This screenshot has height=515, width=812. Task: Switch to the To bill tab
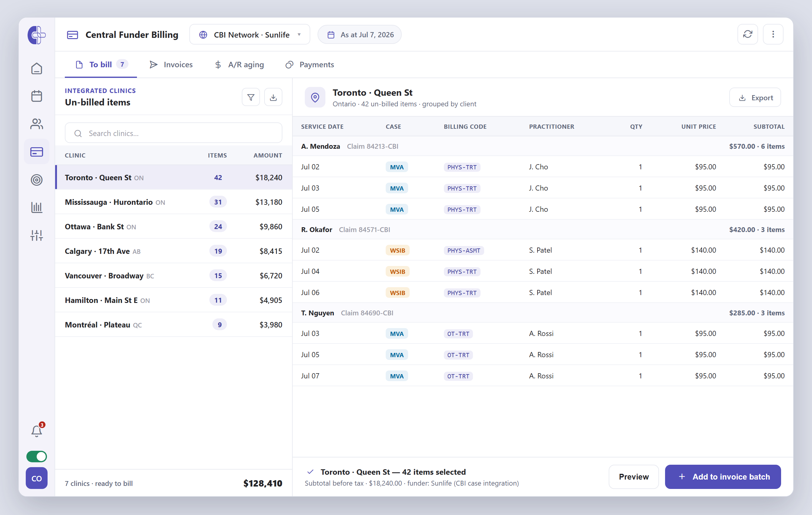[x=101, y=65]
